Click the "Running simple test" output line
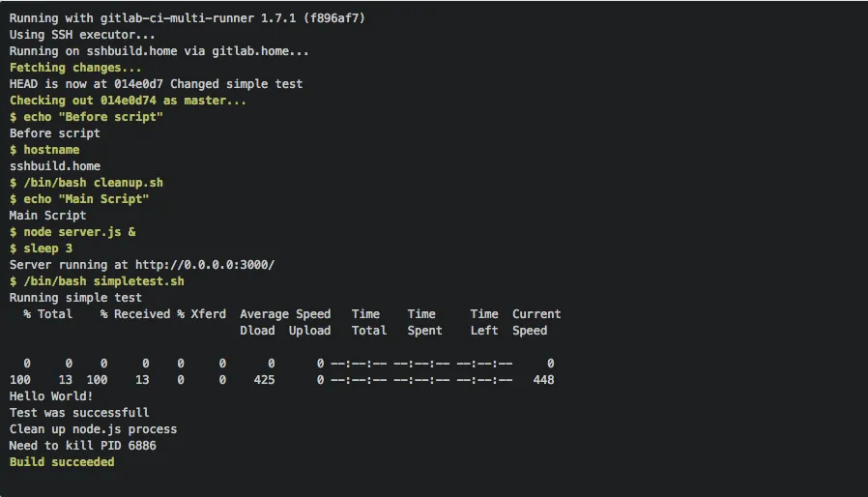 coord(75,298)
